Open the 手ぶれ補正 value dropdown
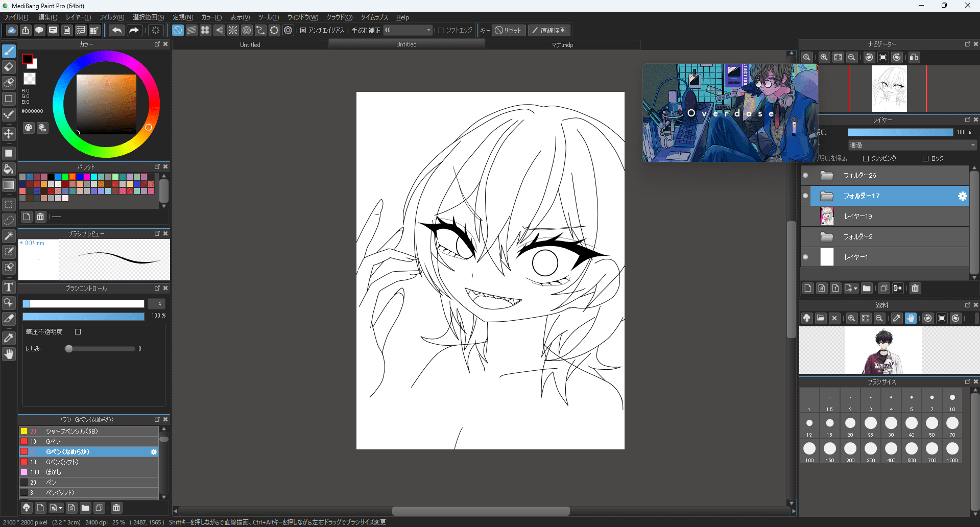This screenshot has width=980, height=527. coord(428,31)
